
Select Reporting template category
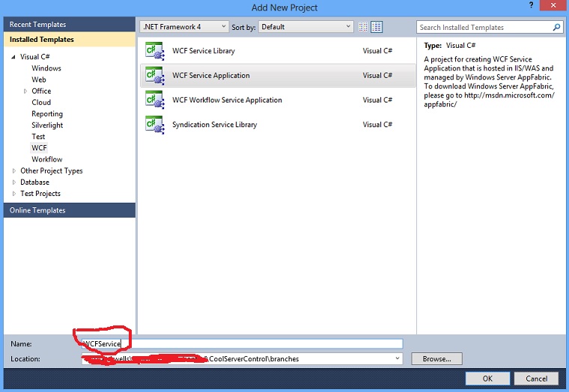47,114
